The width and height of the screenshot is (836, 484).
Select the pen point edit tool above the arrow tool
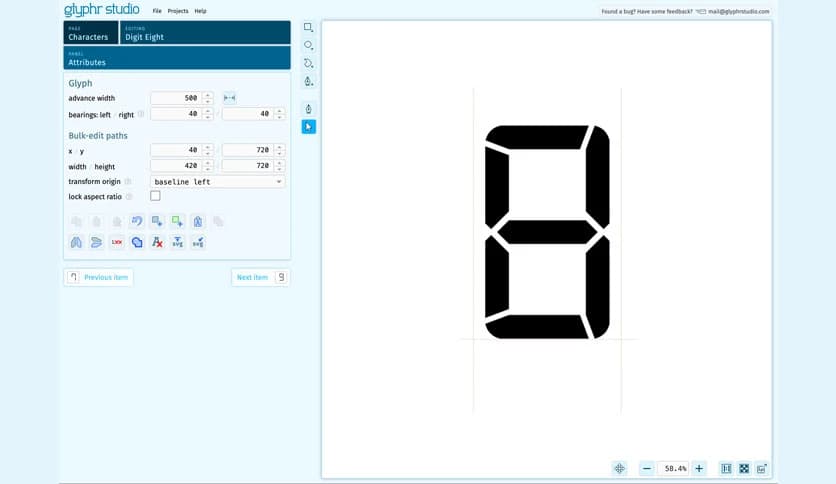(308, 109)
